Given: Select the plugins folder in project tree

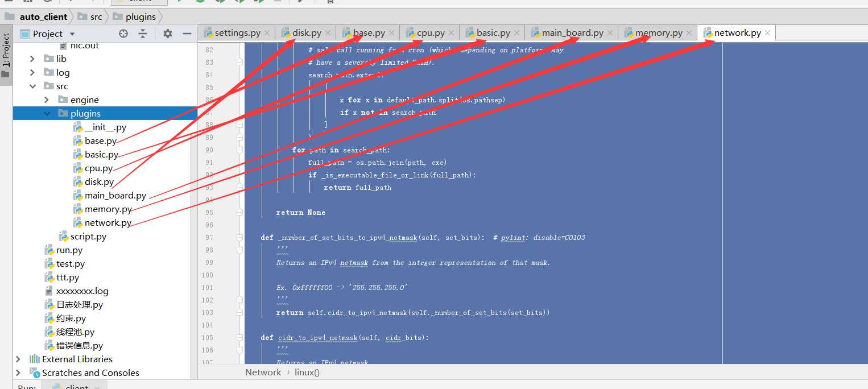Looking at the screenshot, I should point(86,113).
